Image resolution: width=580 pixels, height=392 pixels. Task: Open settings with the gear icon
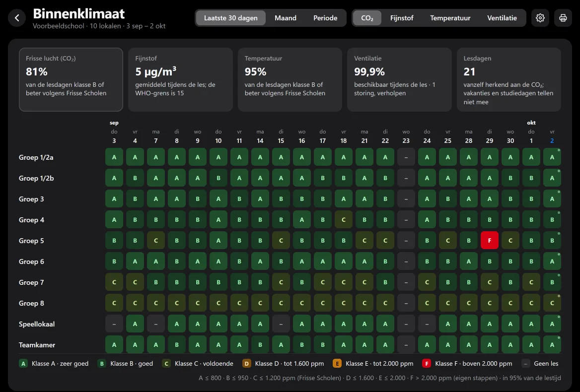point(540,18)
